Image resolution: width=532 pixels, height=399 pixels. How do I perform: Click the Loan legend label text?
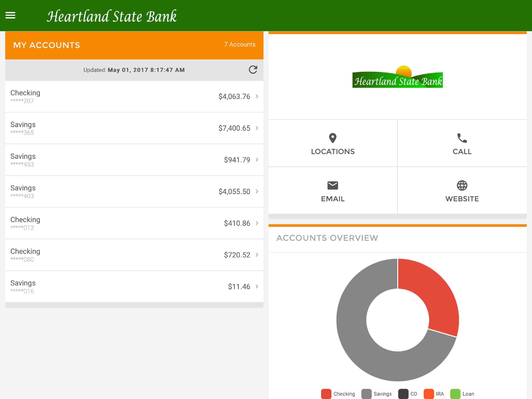click(x=468, y=394)
